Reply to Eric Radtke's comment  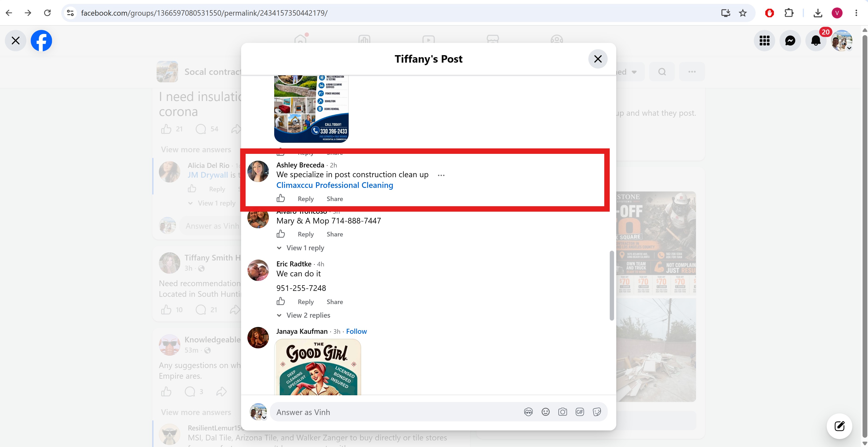coord(306,302)
